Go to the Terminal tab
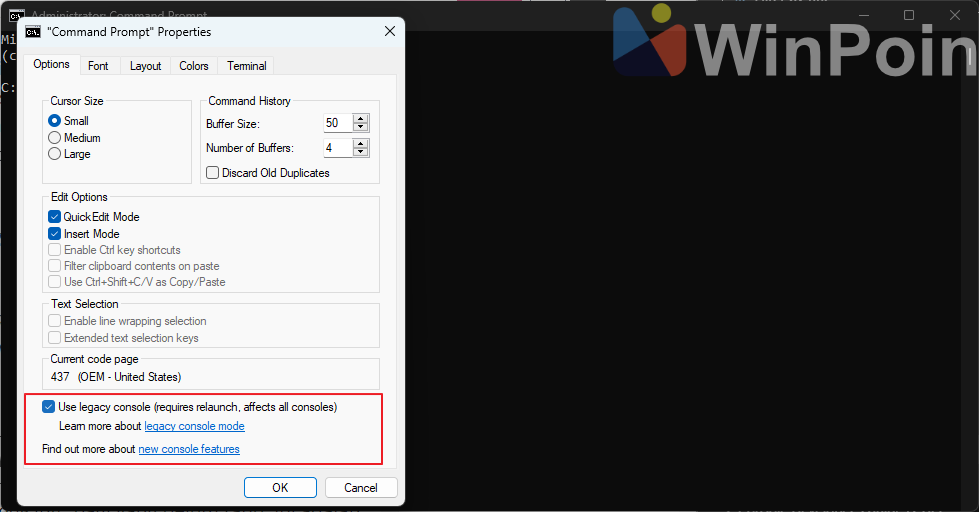This screenshot has height=512, width=979. (x=246, y=66)
